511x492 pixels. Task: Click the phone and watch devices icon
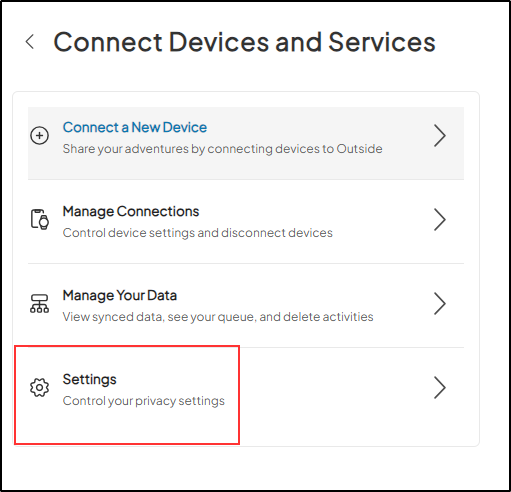click(x=40, y=219)
